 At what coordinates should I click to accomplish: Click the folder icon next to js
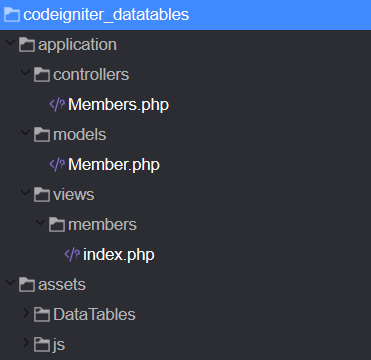click(42, 345)
